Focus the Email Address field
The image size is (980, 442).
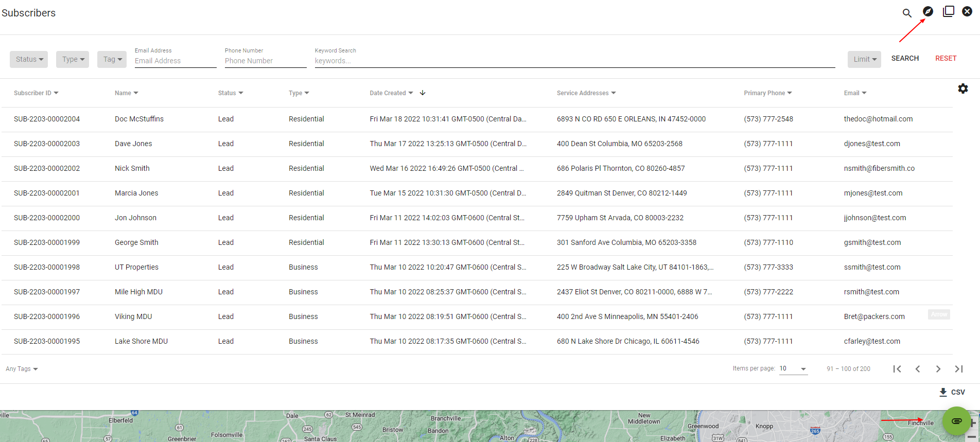tap(176, 61)
